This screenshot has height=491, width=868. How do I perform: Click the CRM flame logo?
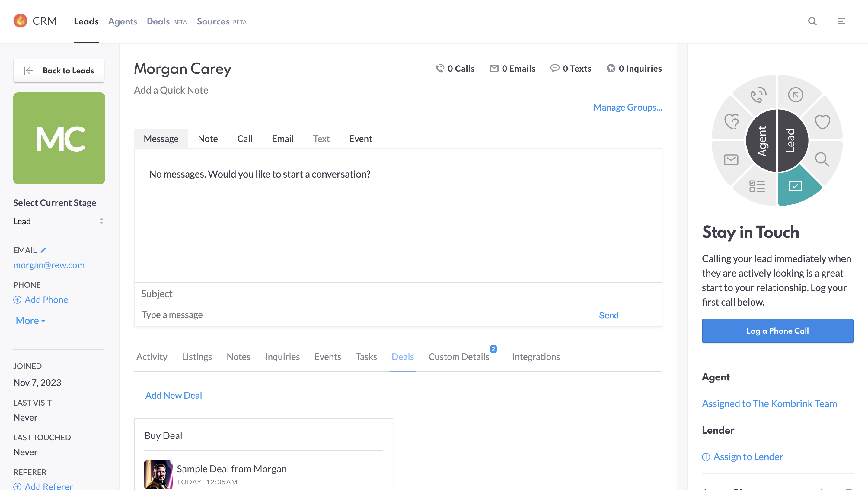click(x=20, y=21)
